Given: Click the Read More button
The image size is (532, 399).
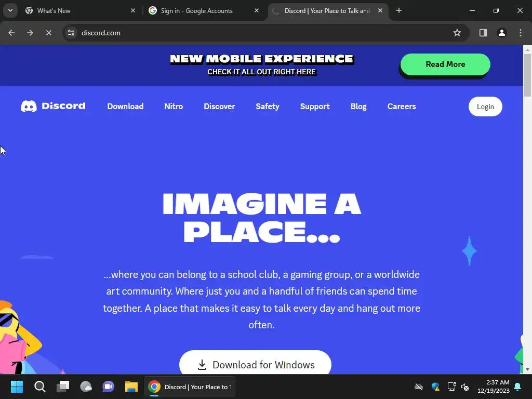Looking at the screenshot, I should 445,64.
